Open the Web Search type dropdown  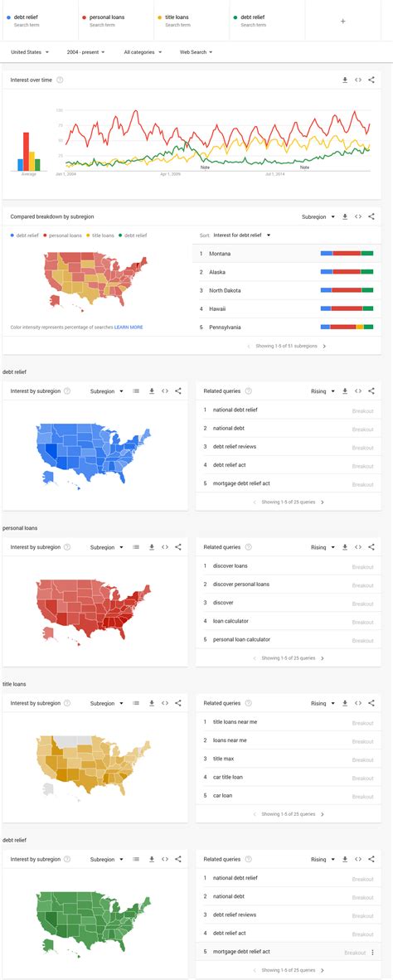(x=196, y=52)
